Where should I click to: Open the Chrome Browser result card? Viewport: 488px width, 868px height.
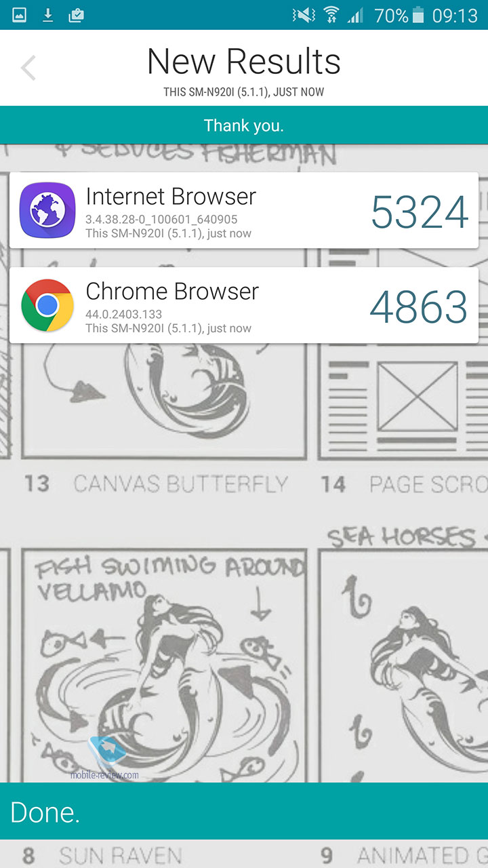(x=244, y=305)
